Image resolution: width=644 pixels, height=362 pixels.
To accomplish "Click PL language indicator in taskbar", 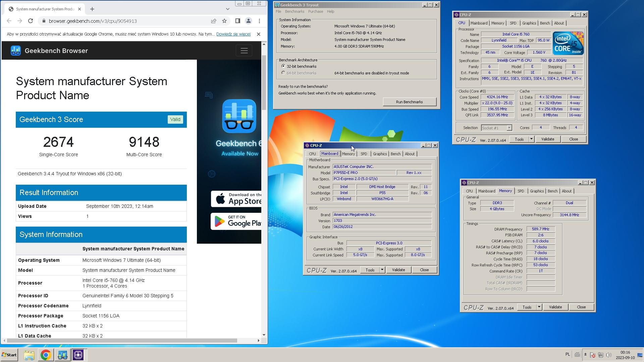I will pyautogui.click(x=568, y=354).
